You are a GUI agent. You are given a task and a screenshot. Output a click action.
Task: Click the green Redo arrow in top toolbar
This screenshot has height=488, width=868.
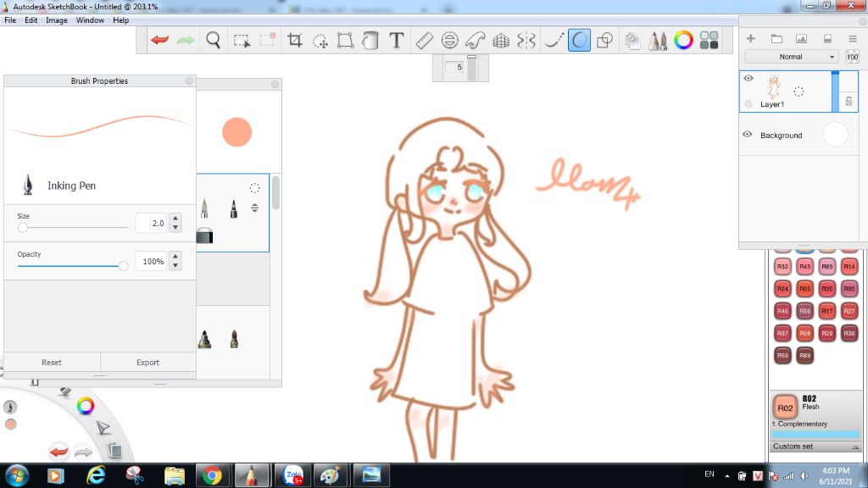(x=186, y=40)
